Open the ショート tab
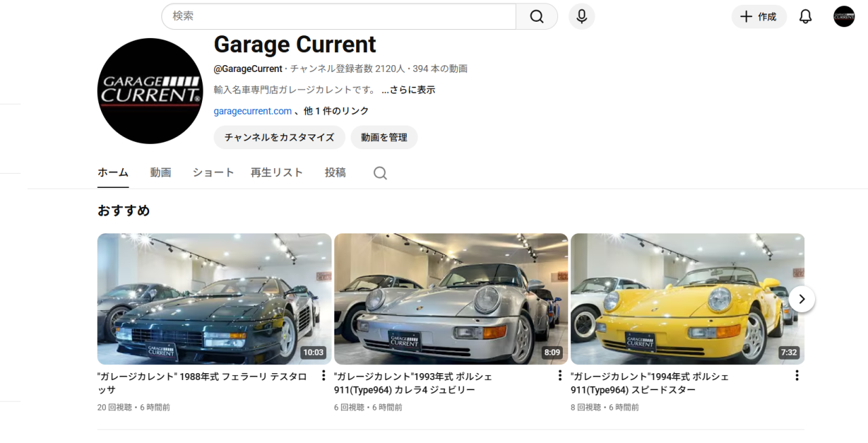The width and height of the screenshot is (868, 443). pyautogui.click(x=212, y=172)
